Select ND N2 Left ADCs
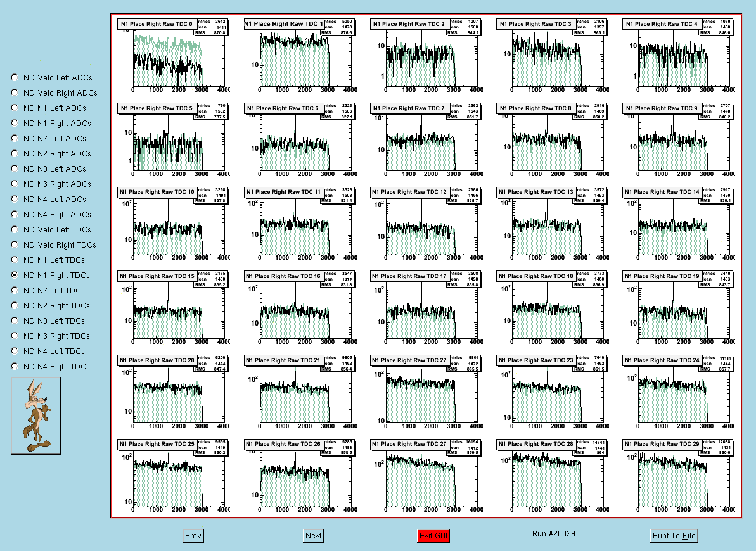 (x=15, y=138)
